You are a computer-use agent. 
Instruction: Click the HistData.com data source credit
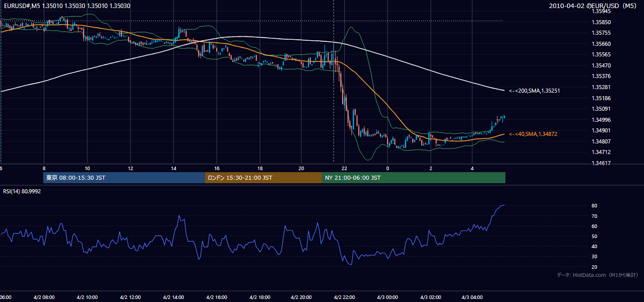point(598,275)
